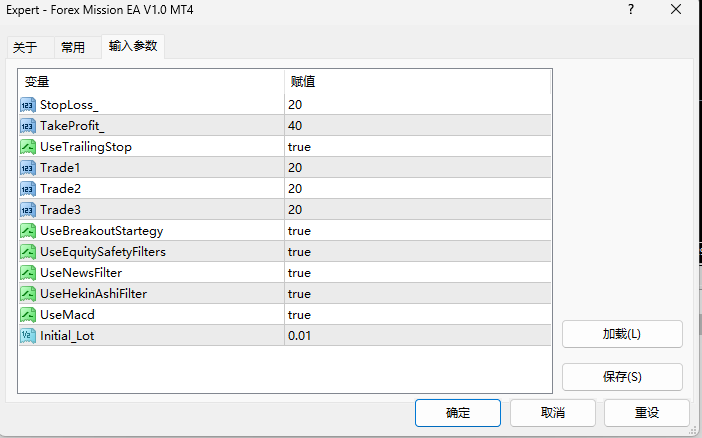
Task: Click the 保存(S) button
Action: [622, 377]
